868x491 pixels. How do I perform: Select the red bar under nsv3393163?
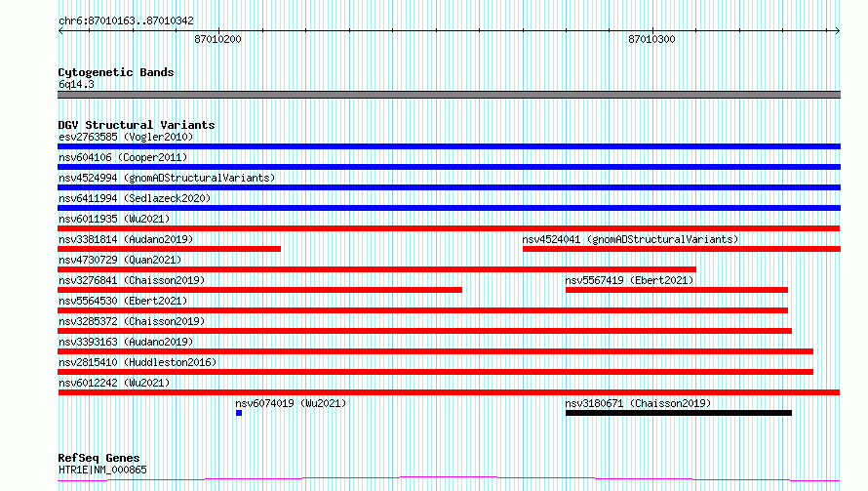tap(435, 351)
